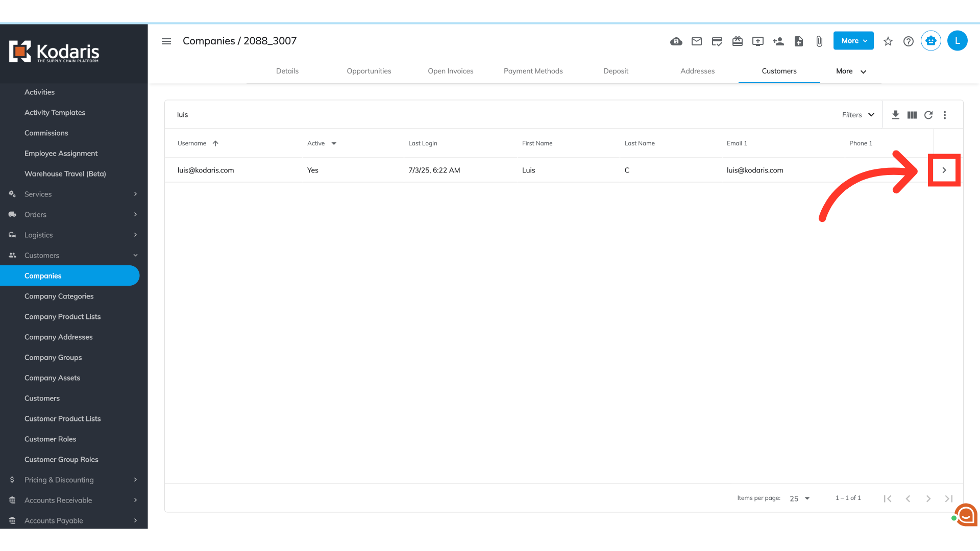Sort by the Username column arrow
This screenshot has height=551, width=980.
[x=215, y=143]
